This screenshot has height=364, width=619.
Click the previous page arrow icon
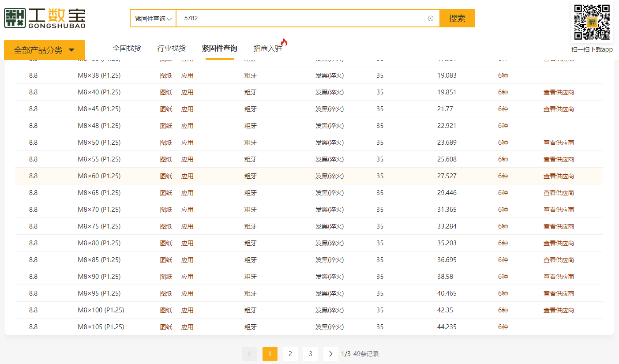(x=249, y=354)
